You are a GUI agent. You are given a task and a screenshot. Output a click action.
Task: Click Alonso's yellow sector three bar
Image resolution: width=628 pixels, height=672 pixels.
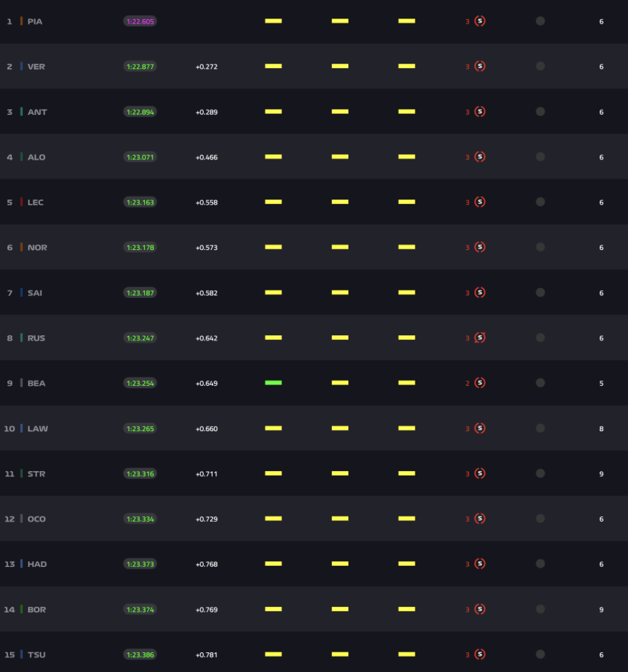tap(407, 156)
